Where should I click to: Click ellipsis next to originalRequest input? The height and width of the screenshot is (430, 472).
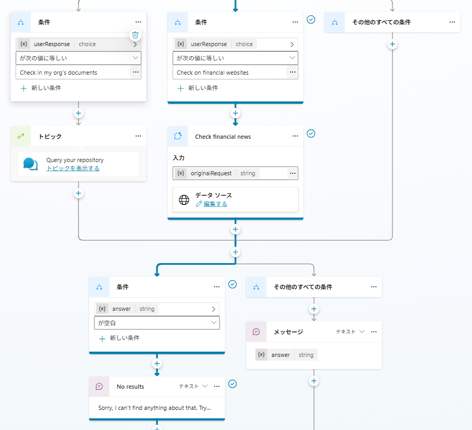292,173
